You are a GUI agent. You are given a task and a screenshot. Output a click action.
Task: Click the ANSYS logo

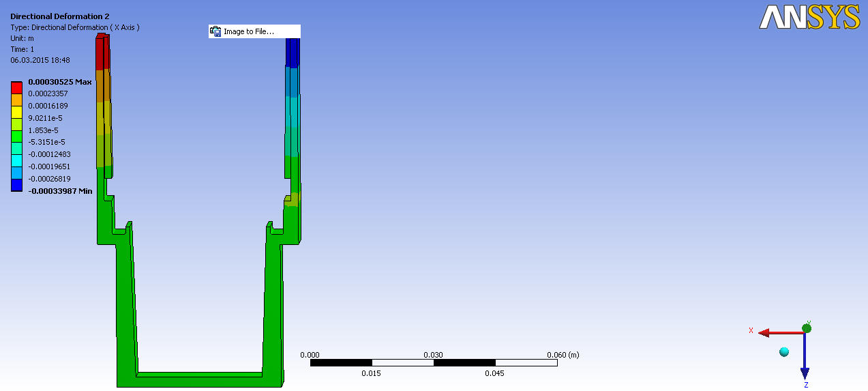pyautogui.click(x=810, y=17)
